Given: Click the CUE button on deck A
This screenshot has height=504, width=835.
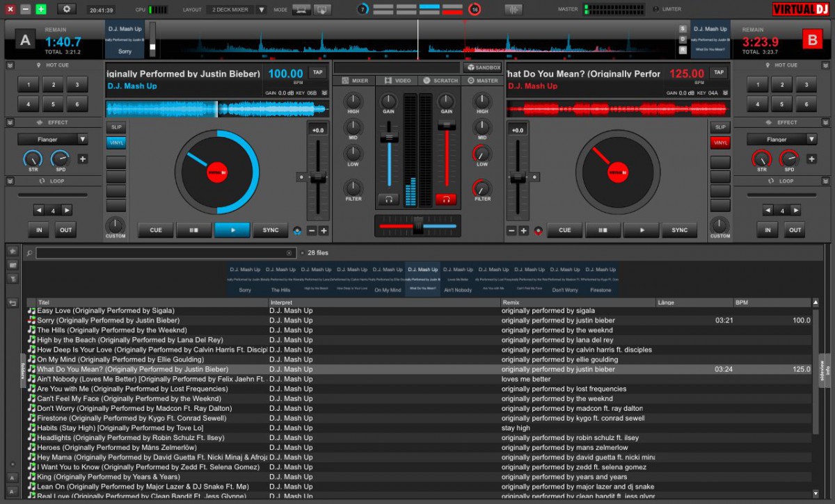Looking at the screenshot, I should click(156, 230).
